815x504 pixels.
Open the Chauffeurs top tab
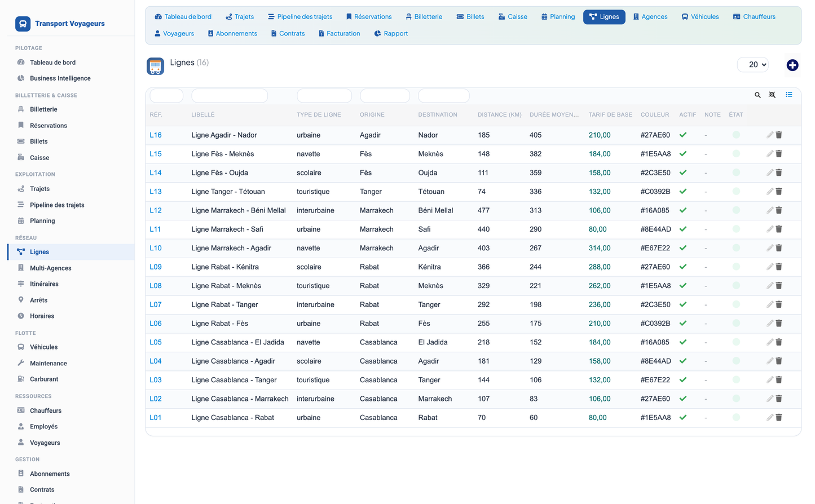point(754,17)
